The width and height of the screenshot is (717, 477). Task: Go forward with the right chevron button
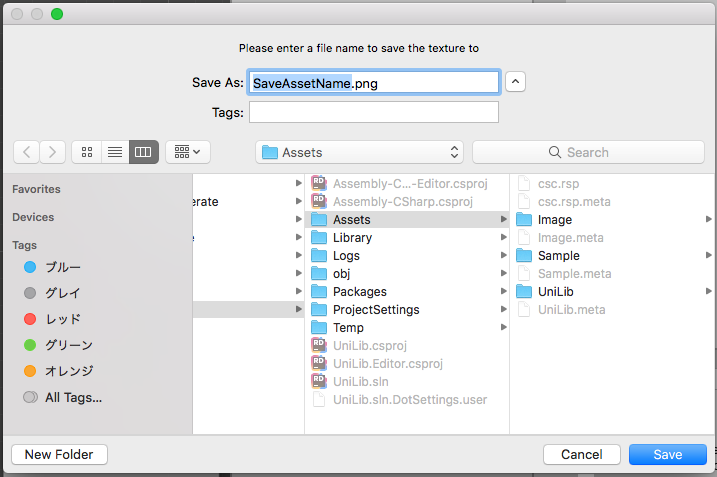coord(53,152)
